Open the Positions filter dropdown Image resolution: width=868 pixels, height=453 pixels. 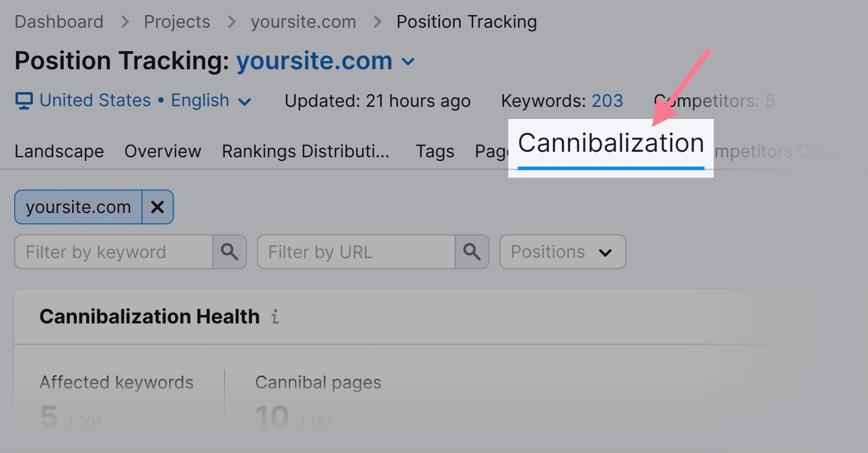click(562, 252)
